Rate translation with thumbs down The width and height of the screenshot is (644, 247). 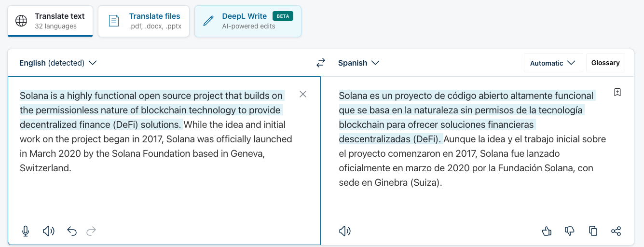pos(570,231)
